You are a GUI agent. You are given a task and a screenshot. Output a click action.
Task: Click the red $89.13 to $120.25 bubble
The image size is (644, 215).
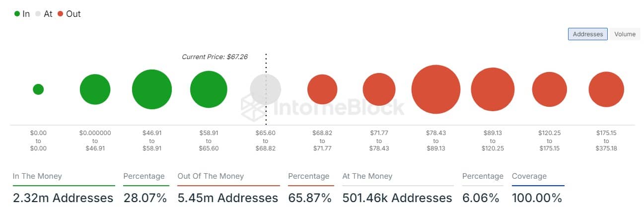(493, 89)
